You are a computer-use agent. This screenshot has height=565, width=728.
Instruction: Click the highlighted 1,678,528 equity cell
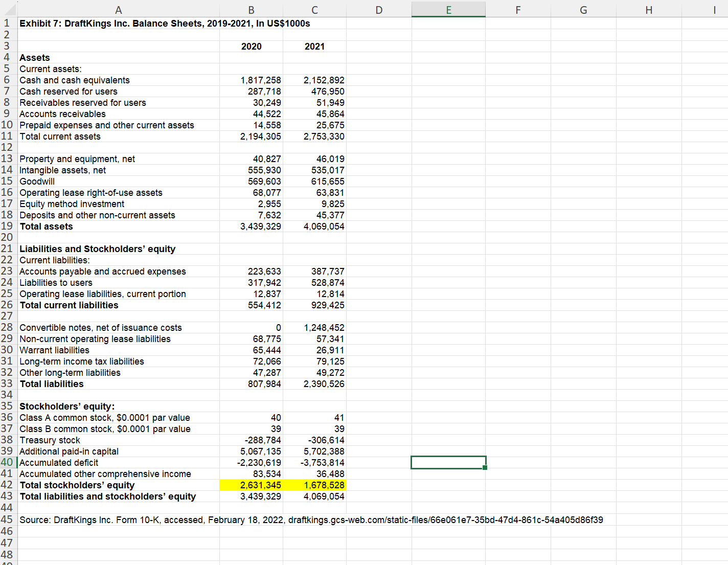314,485
